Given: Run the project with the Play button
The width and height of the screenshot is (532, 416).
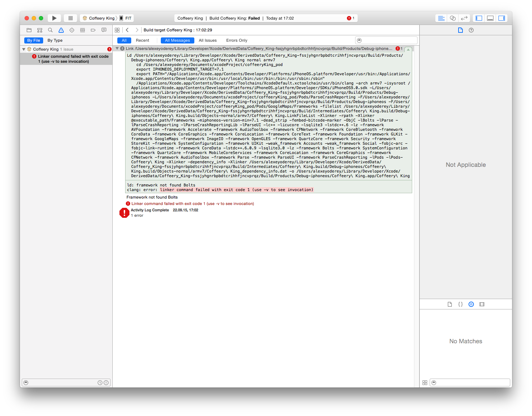Looking at the screenshot, I should (54, 18).
